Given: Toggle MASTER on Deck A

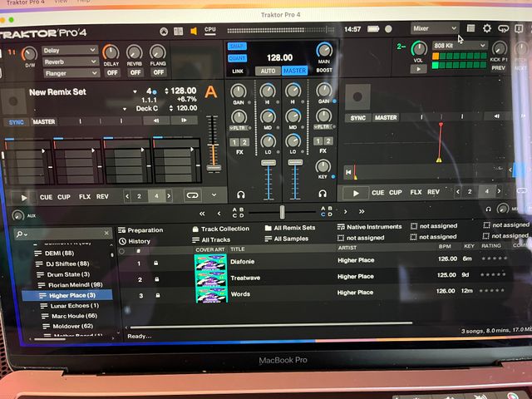Looking at the screenshot, I should (x=44, y=122).
